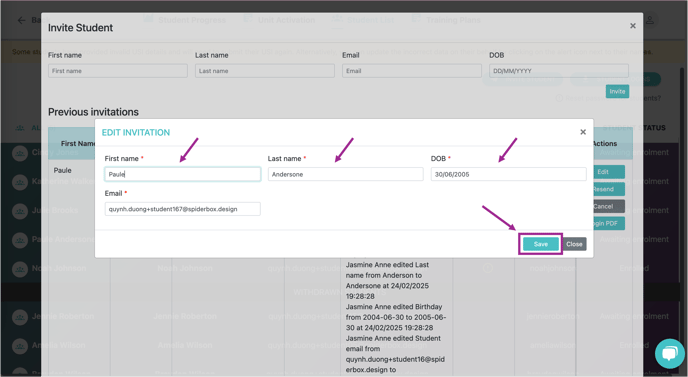Screen dimensions: 688x377
Task: Focus the Invite Student Last name input
Action: pos(265,71)
